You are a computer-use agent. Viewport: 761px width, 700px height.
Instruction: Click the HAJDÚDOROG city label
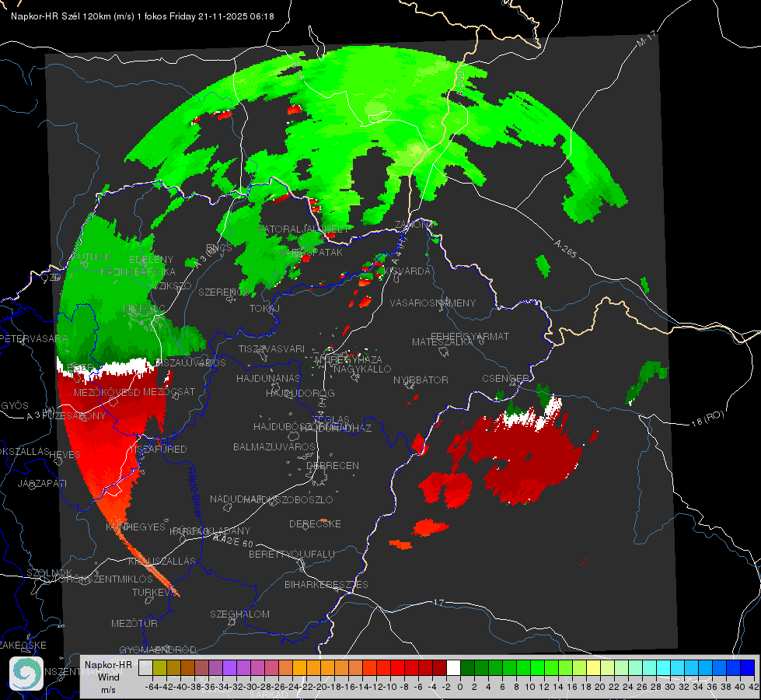(x=300, y=393)
